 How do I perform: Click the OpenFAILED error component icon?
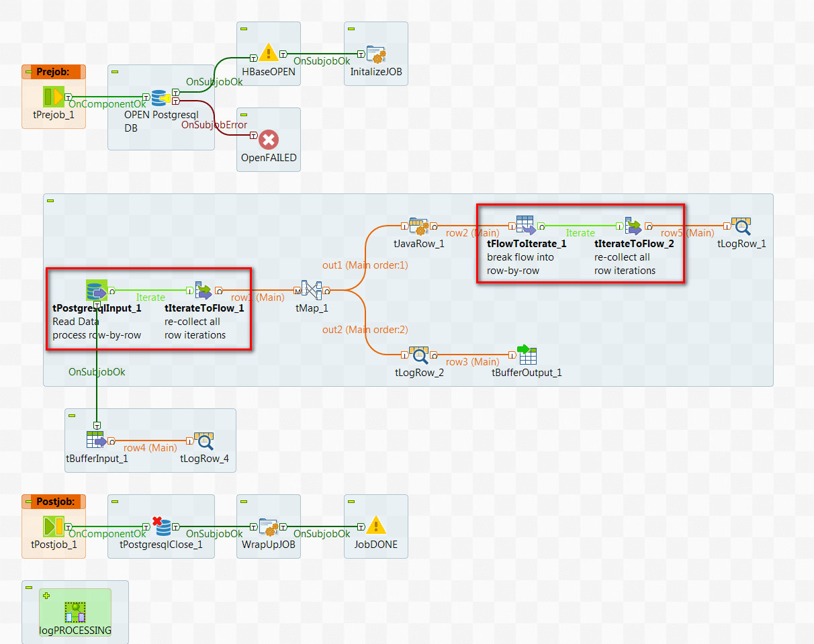pyautogui.click(x=268, y=139)
